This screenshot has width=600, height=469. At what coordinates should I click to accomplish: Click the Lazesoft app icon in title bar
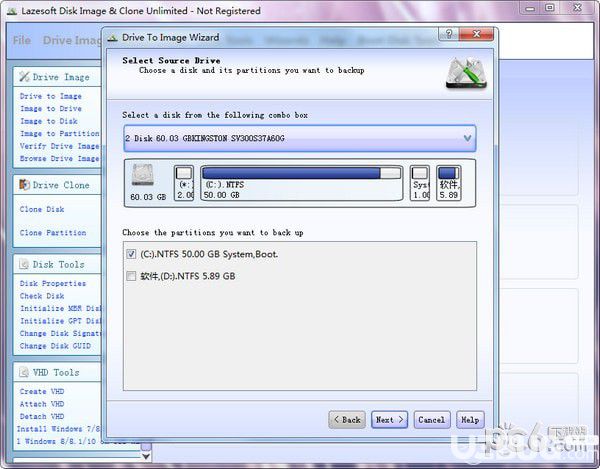click(x=12, y=11)
